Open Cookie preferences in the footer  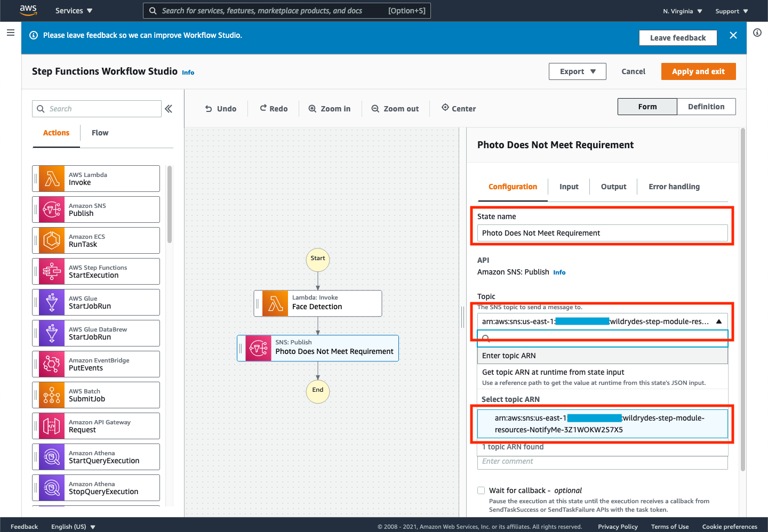(x=730, y=527)
